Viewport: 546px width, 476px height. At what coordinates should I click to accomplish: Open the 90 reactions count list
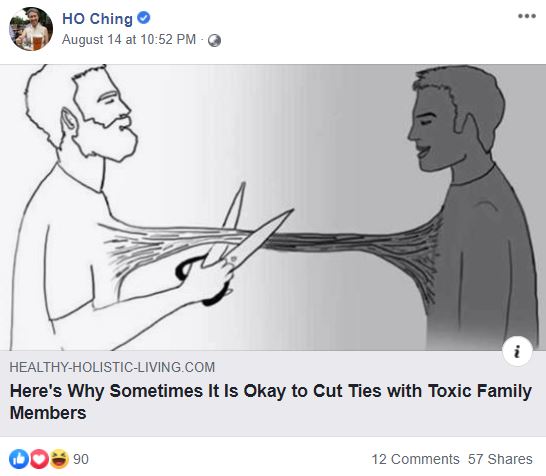click(81, 459)
